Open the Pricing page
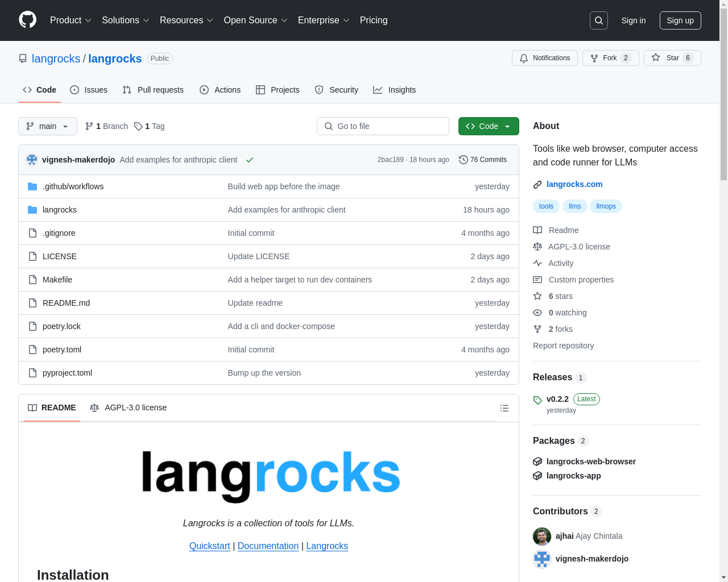 click(x=374, y=20)
